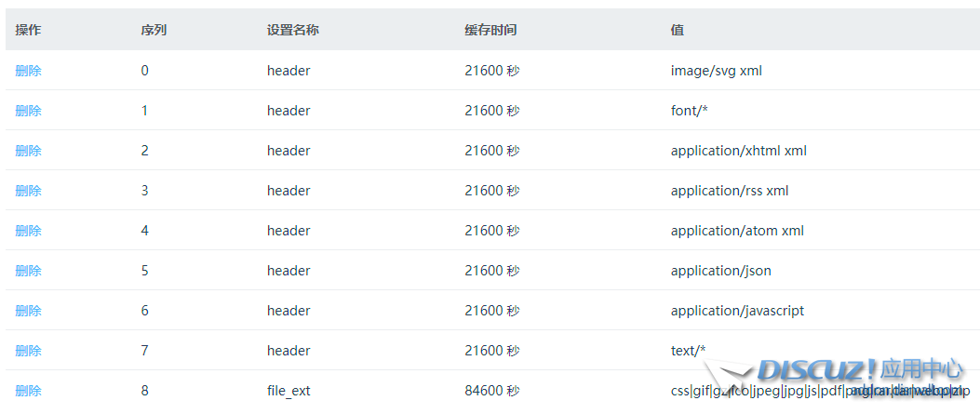Screen dimensions: 980x414
Task: Delete the application/rss xml row
Action: pos(28,191)
